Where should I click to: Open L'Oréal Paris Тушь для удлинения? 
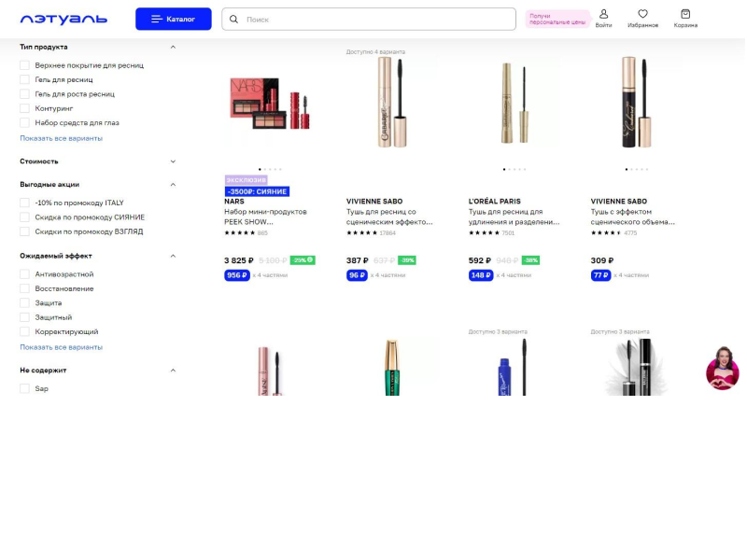pos(514,217)
